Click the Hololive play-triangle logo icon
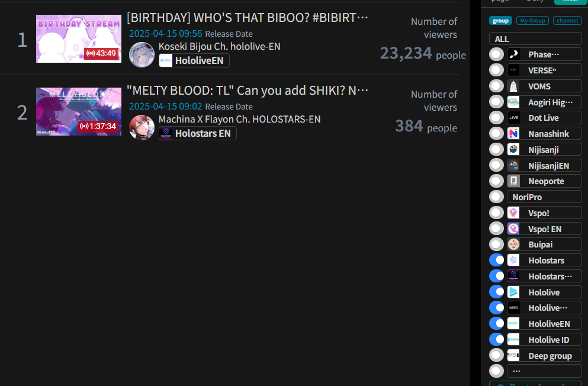This screenshot has width=588, height=386. (513, 292)
